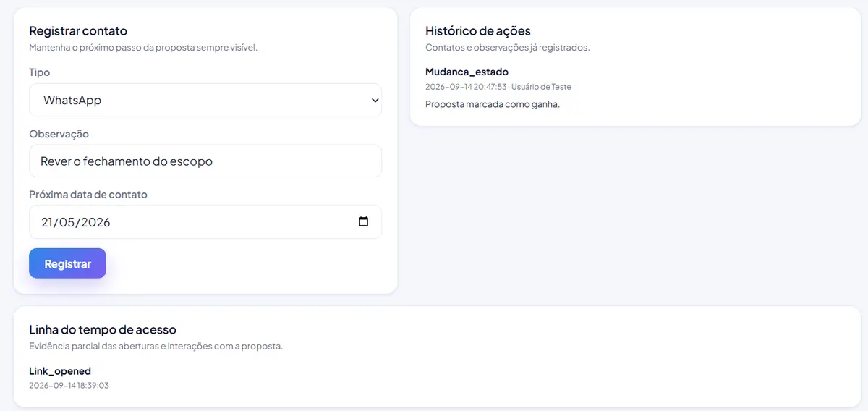868x411 pixels.
Task: Click subtitle Contatos e observações já registrados
Action: pyautogui.click(x=508, y=48)
